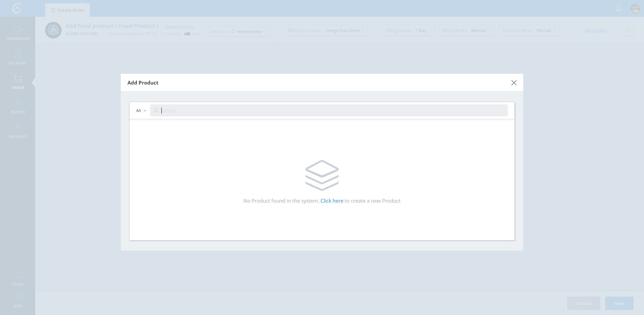Open the user avatar menu
The height and width of the screenshot is (315, 644).
click(x=635, y=9)
